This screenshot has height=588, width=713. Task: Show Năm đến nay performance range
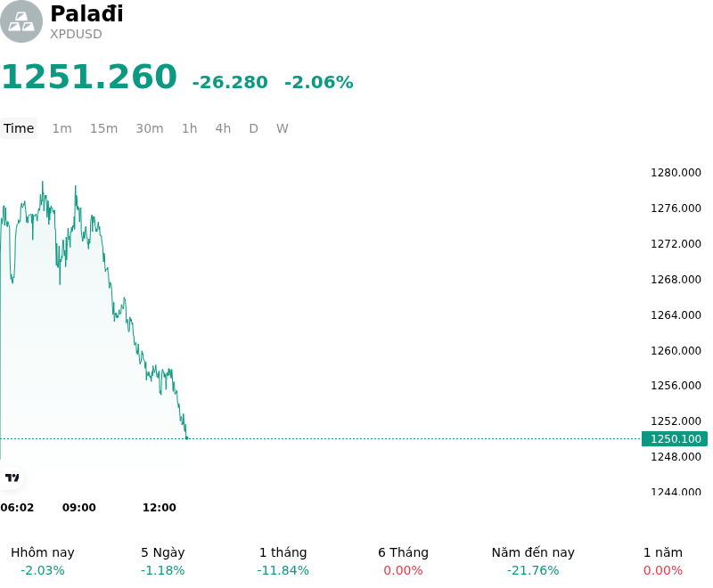(533, 561)
